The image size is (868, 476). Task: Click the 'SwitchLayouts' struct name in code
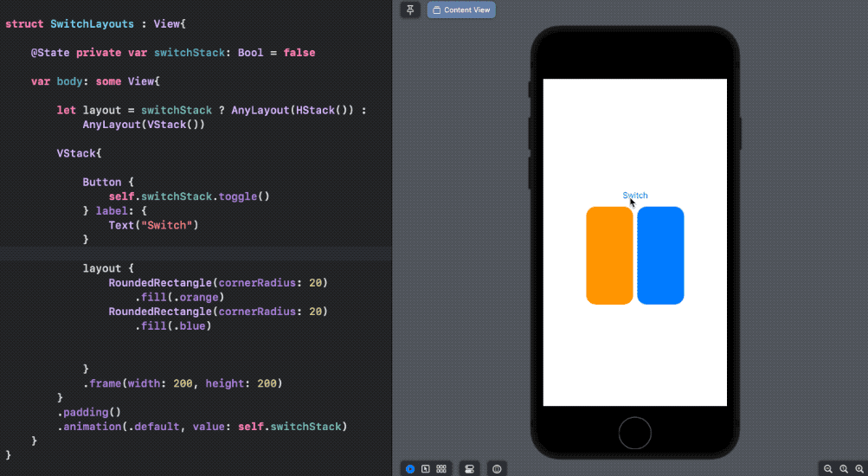coord(92,24)
